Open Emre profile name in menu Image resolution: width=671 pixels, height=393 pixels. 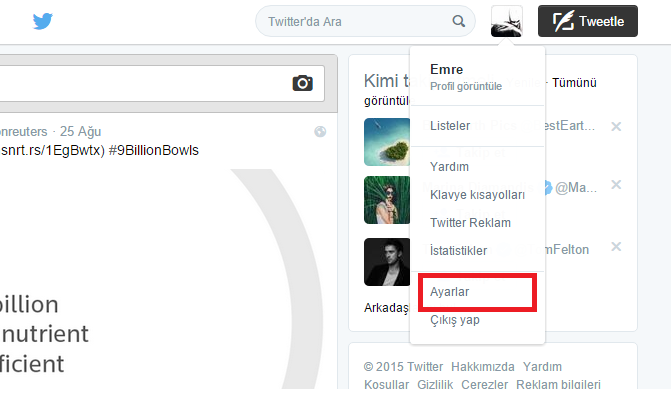[x=446, y=69]
